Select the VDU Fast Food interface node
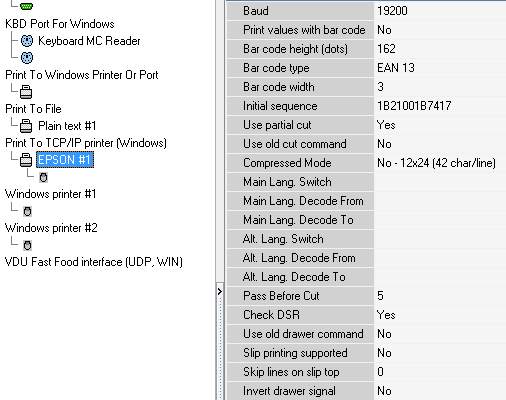 tap(94, 262)
